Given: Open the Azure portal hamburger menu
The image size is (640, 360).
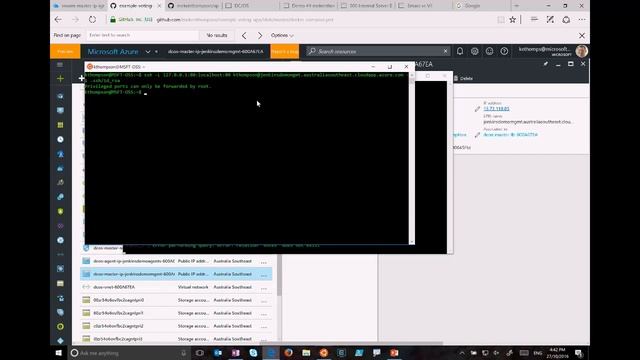Looking at the screenshot, I should click(x=60, y=64).
